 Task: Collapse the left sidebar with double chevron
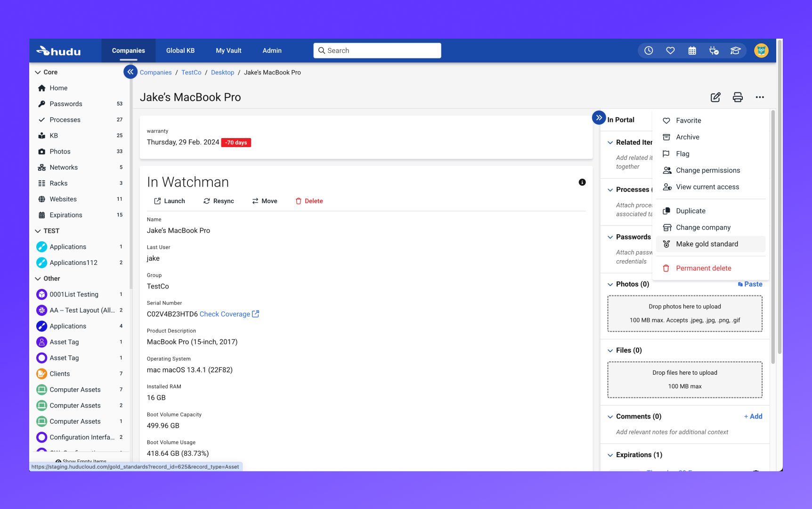point(130,72)
